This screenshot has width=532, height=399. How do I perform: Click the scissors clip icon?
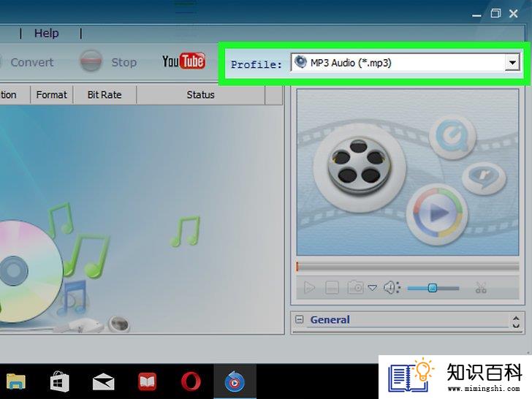tap(481, 288)
